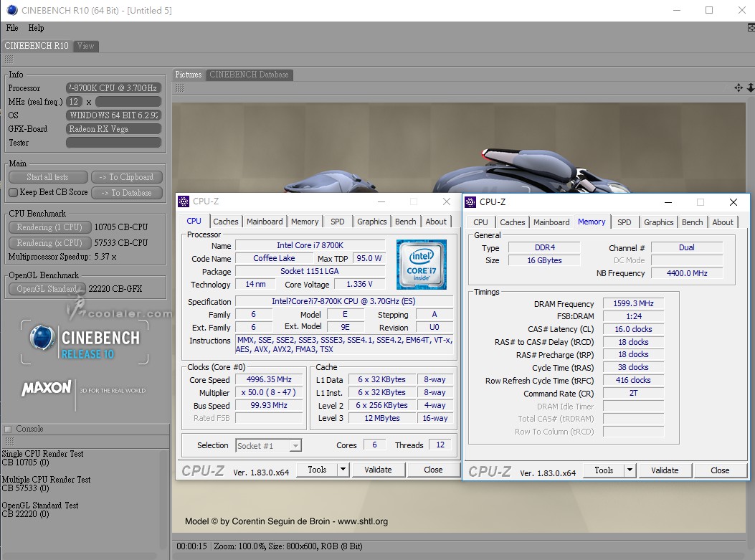Toggle the Console checkbox
The image size is (755, 560).
click(x=8, y=429)
